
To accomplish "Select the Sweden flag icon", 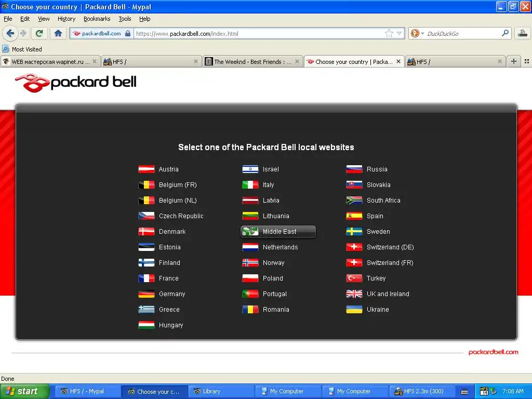I will 354,231.
